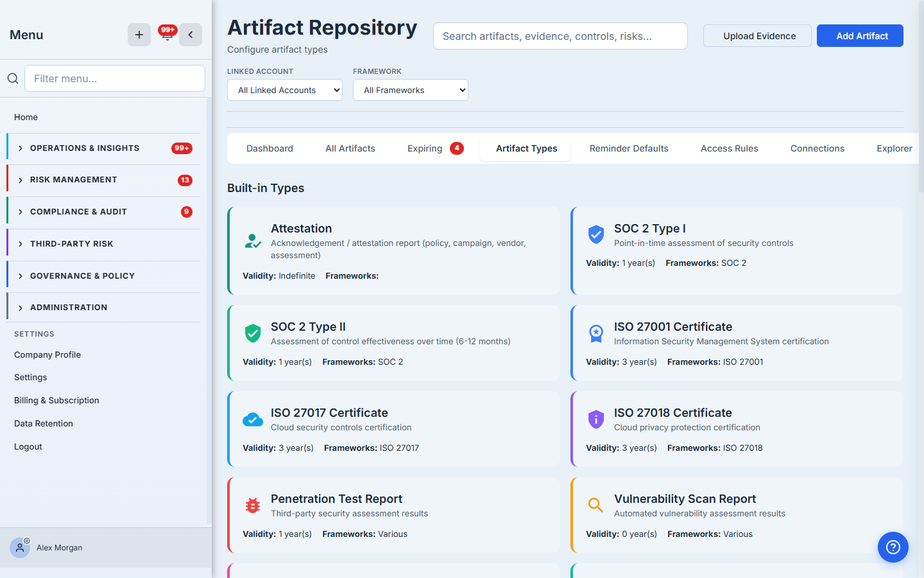Expand the Governance & Policy section
Screen dimensions: 924x578
tap(104, 276)
